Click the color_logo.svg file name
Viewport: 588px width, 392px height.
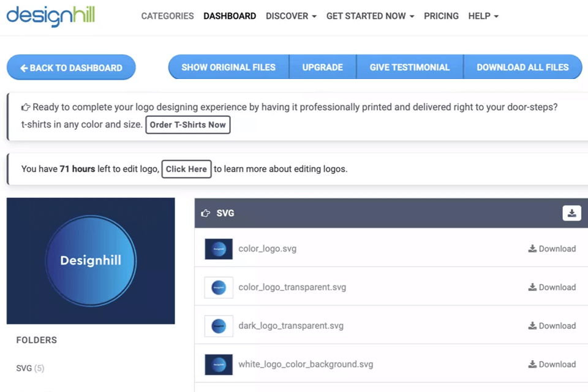tap(268, 249)
